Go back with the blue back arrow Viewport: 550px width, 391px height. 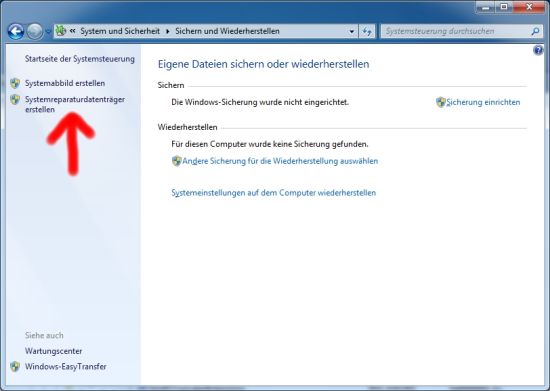pyautogui.click(x=16, y=31)
